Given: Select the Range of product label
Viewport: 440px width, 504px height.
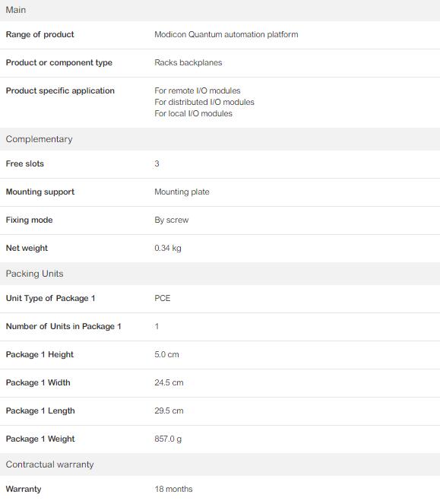Looking at the screenshot, I should point(40,34).
